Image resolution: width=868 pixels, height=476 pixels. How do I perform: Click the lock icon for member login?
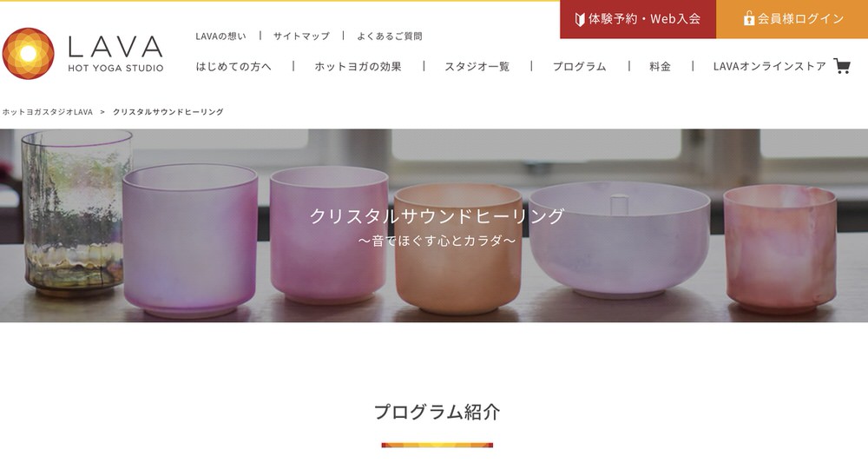pos(749,19)
